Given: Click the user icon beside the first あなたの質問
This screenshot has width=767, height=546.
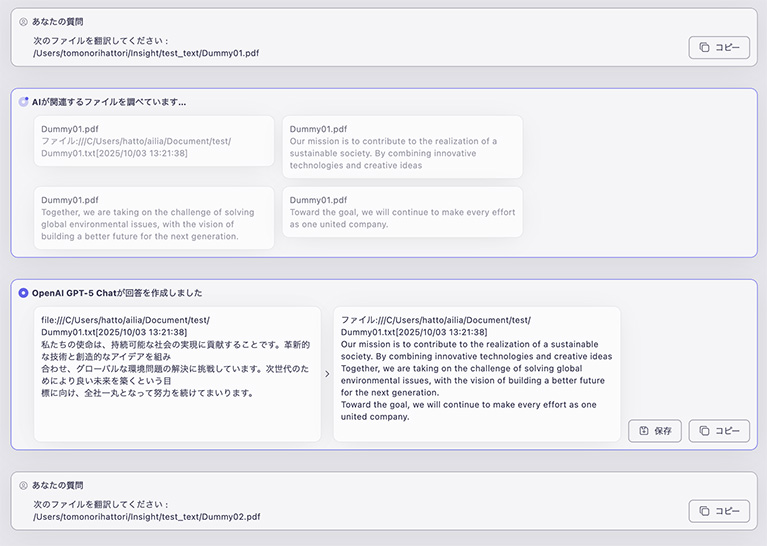Looking at the screenshot, I should pyautogui.click(x=23, y=22).
